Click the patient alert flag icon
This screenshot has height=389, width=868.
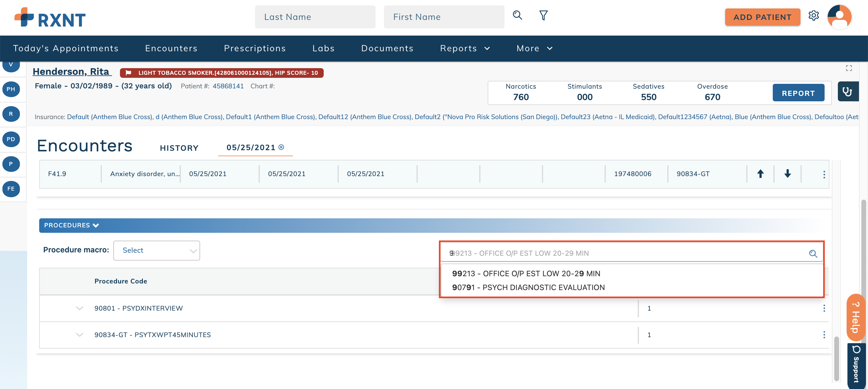pos(128,73)
